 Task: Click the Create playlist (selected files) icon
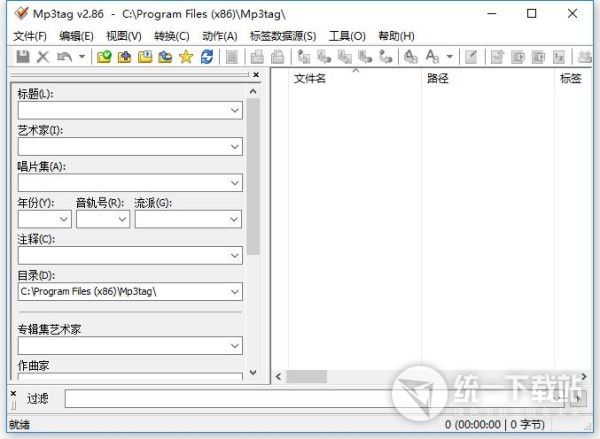point(538,57)
